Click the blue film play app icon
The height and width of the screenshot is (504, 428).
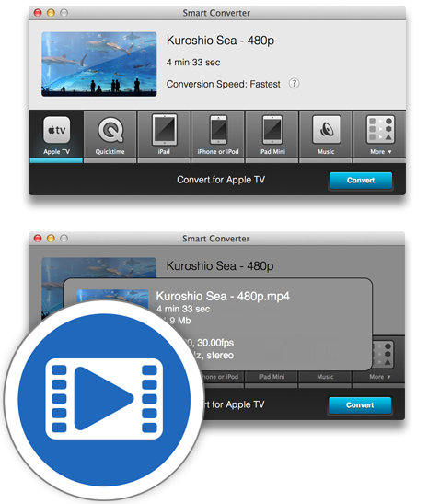pyautogui.click(x=104, y=399)
